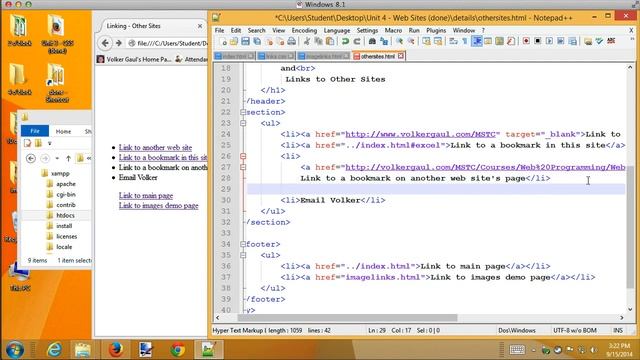The height and width of the screenshot is (360, 640).
Task: Open Google Chrome from the taskbar
Action: 178,350
